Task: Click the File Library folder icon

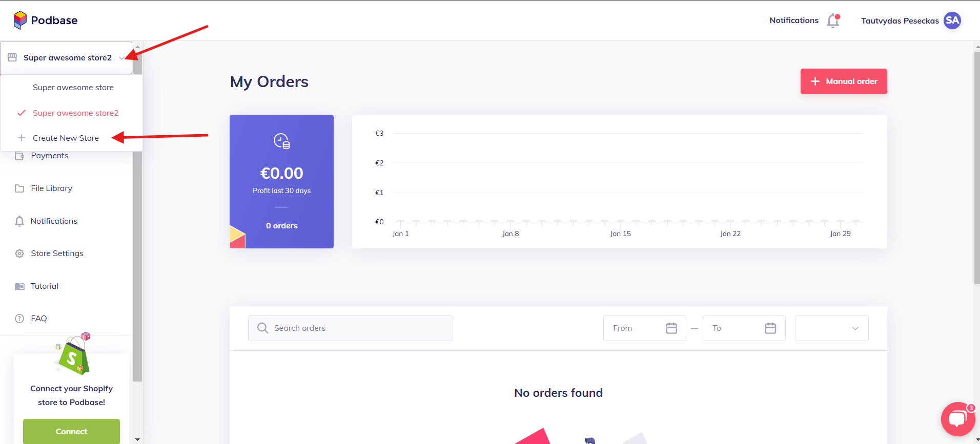Action: tap(19, 188)
